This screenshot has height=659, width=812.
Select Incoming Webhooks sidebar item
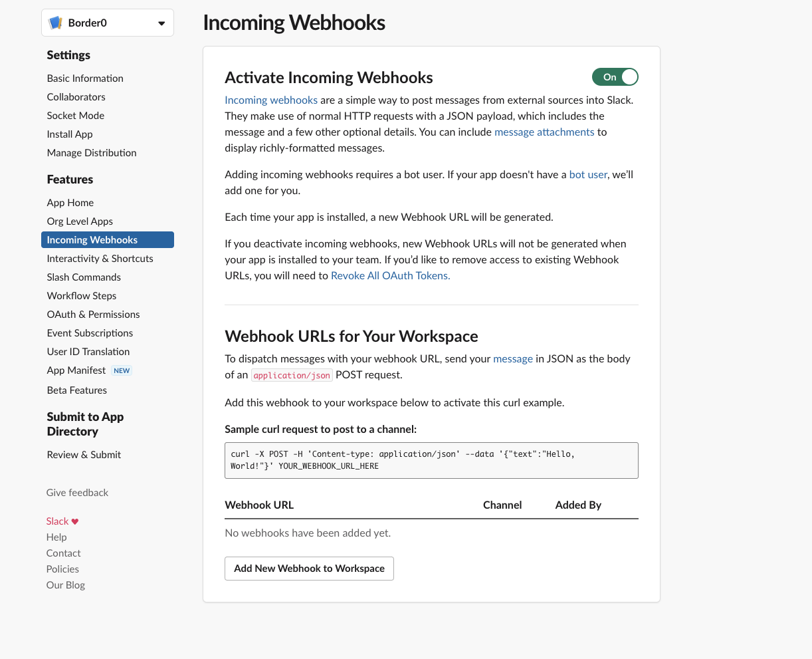[x=108, y=240]
